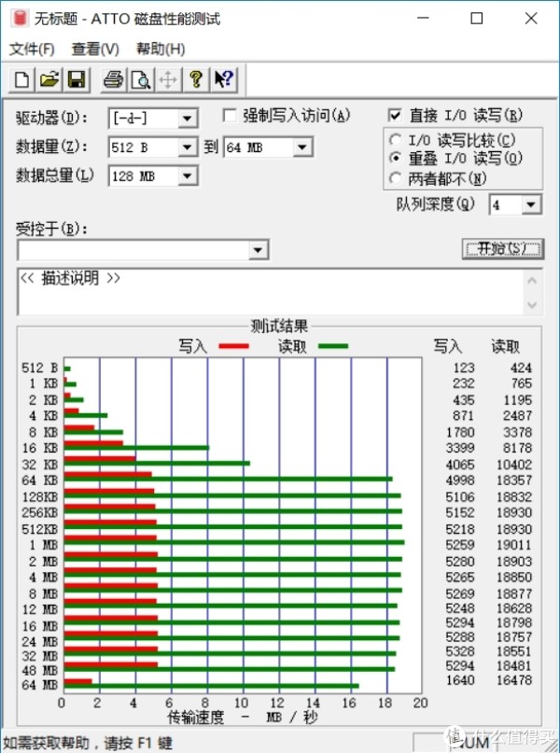Click write value 4998 for 64 KB
Image resolution: width=560 pixels, height=753 pixels.
coord(460,481)
